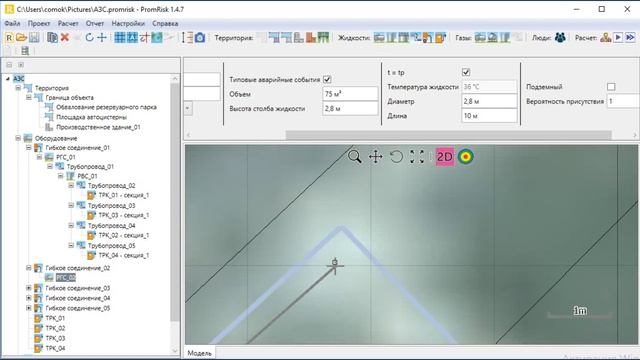Click the circular refresh arrow icon
Viewport: 640px width, 360px height.
point(89,38)
